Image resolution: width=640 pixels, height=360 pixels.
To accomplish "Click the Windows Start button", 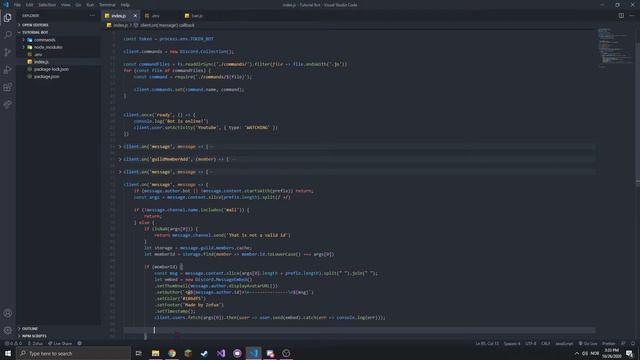I will 8,353.
